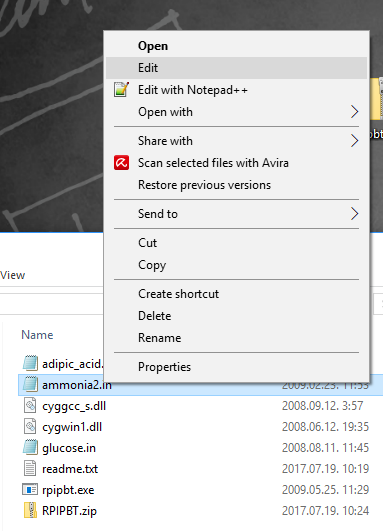383x531 pixels.
Task: Select the glucose.in file icon
Action: click(30, 448)
